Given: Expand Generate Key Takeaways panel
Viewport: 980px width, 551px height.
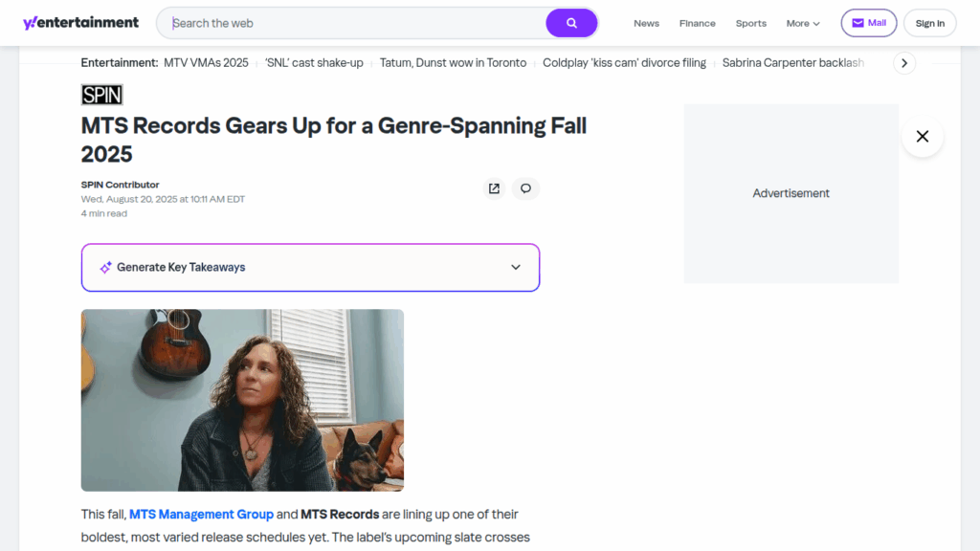Looking at the screenshot, I should pos(310,268).
